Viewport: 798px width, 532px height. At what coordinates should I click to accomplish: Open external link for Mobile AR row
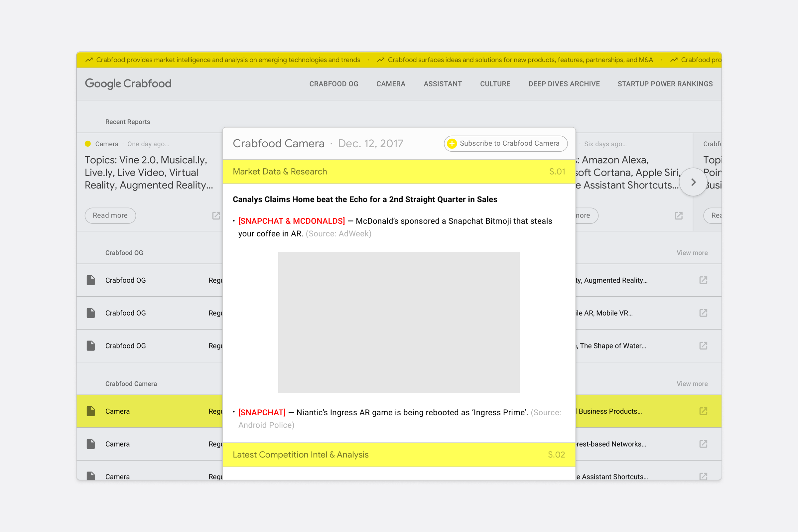pos(703,313)
